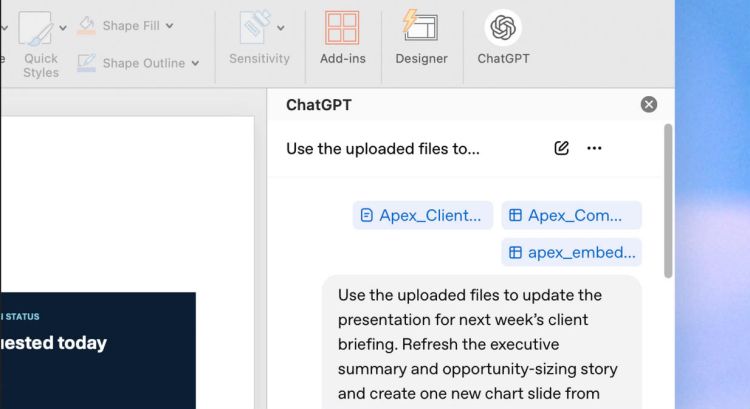Viewport: 750px width, 409px height.
Task: Open the Apex_Client... document attachment
Action: [x=423, y=215]
